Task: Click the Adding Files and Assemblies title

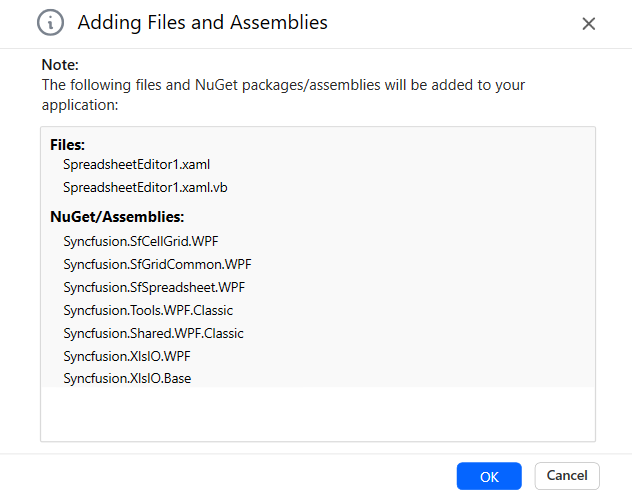Action: pyautogui.click(x=202, y=23)
